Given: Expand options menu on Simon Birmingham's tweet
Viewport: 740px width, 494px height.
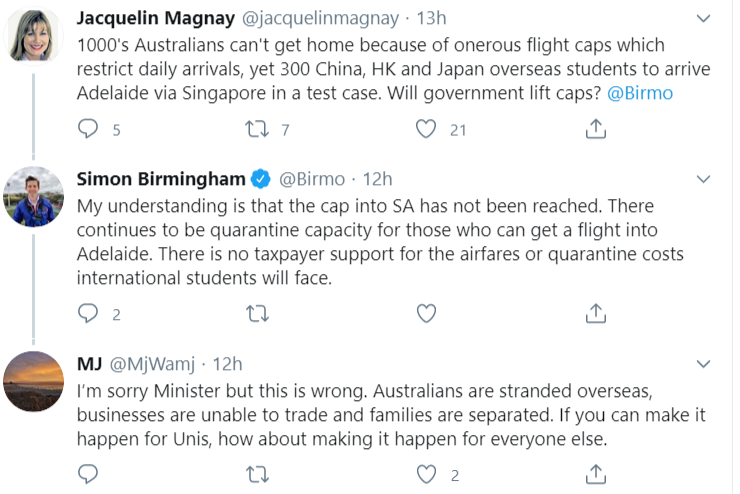Looking at the screenshot, I should (x=706, y=179).
